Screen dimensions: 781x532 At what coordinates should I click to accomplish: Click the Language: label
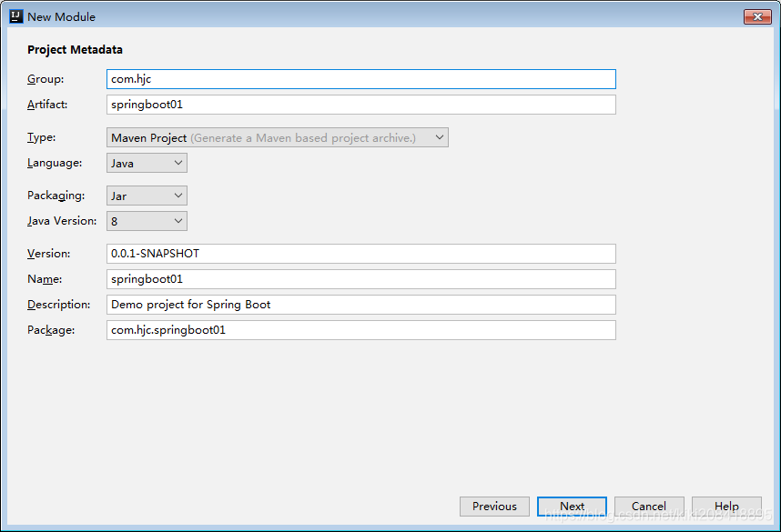tap(55, 163)
